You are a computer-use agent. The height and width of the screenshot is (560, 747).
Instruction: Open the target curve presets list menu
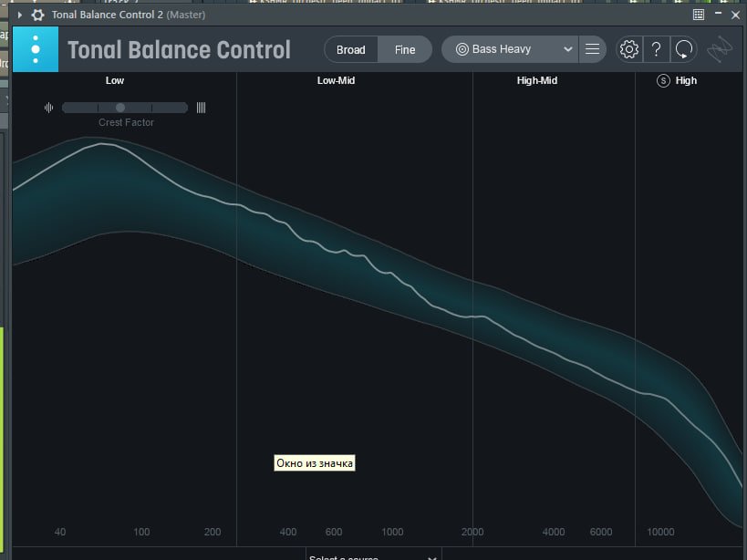pyautogui.click(x=593, y=49)
